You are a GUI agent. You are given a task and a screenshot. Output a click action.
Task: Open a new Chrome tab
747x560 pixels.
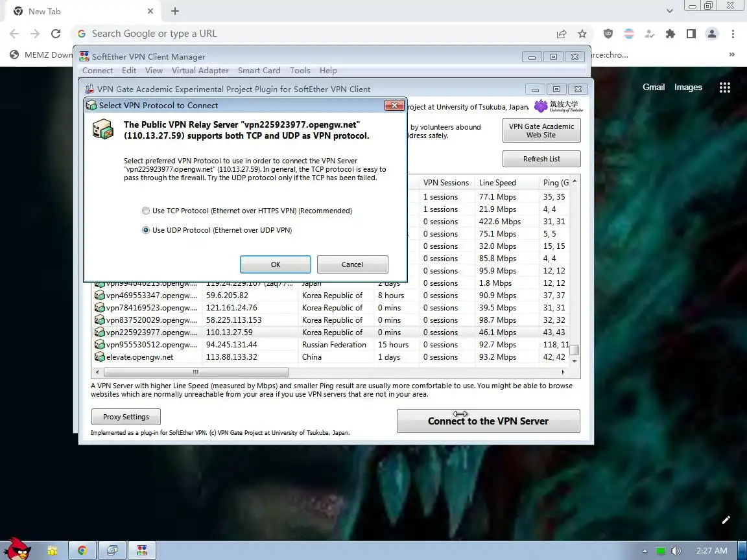click(175, 11)
